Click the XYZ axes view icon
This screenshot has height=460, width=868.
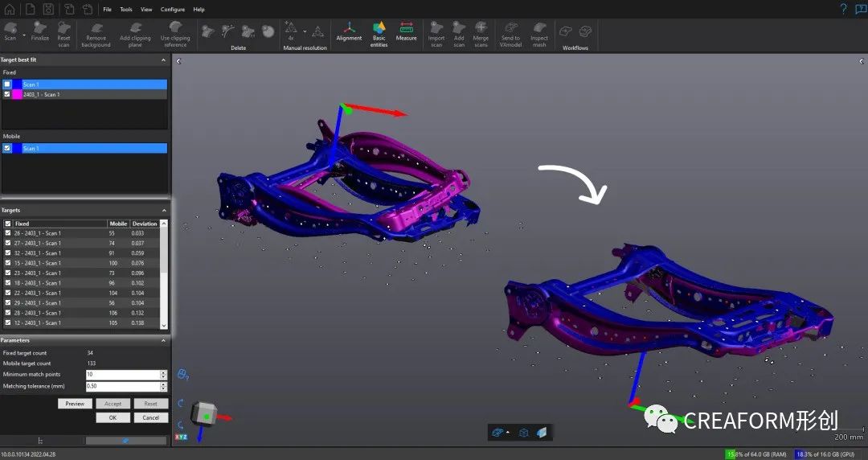(x=181, y=437)
